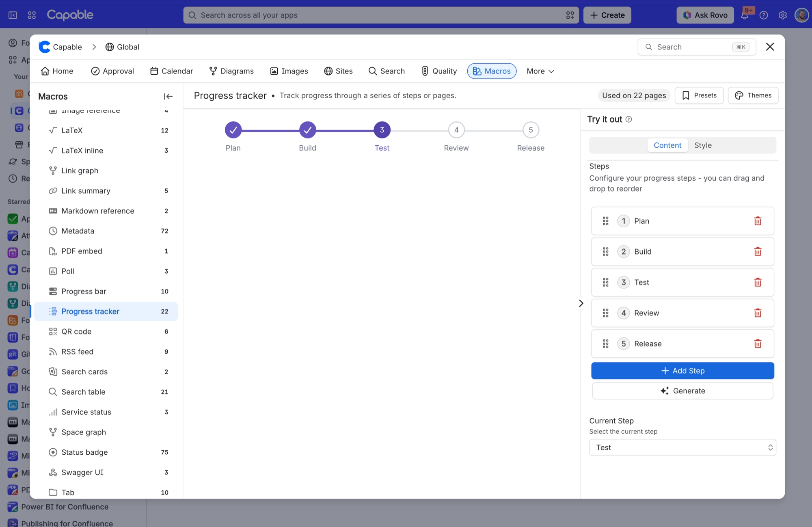The height and width of the screenshot is (527, 812).
Task: Go to the Approval tab
Action: click(112, 71)
